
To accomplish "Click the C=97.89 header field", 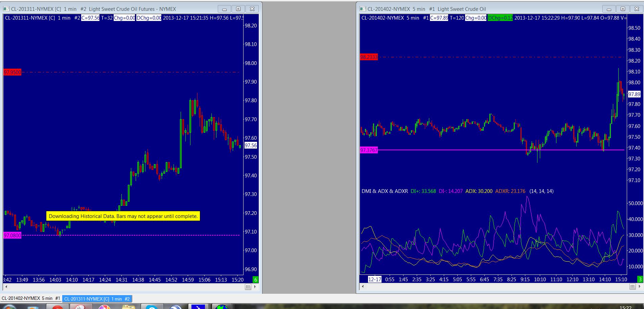I will (x=439, y=18).
